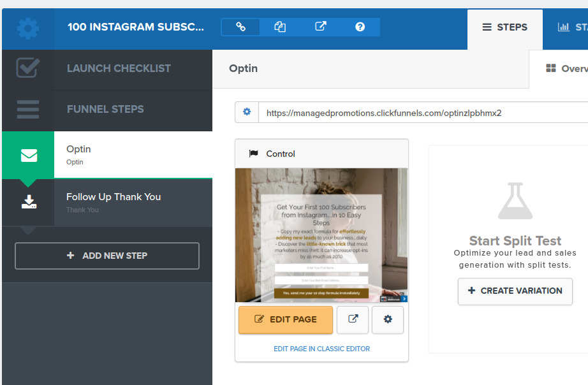Click the Edit Page button
This screenshot has width=588, height=385.
pos(286,319)
